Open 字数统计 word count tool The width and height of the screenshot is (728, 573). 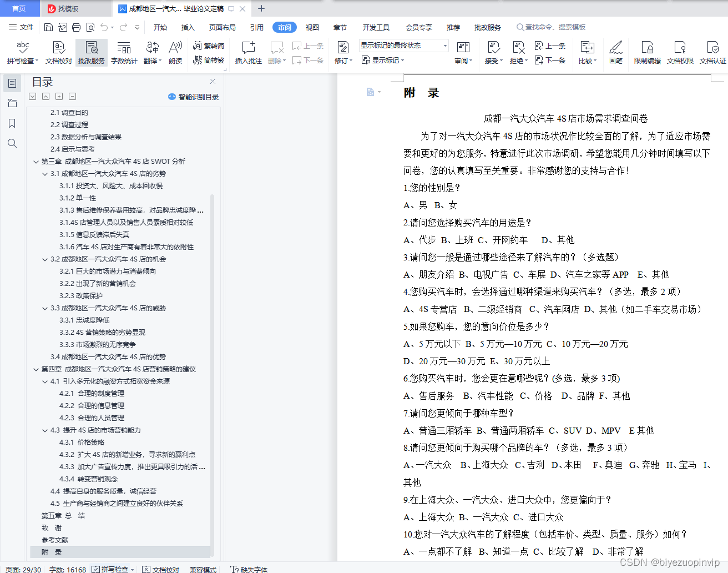click(124, 53)
